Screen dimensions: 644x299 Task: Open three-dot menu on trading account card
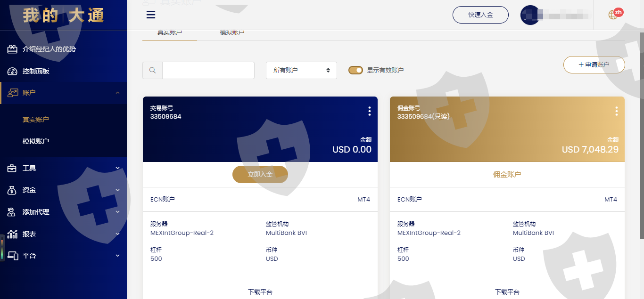pyautogui.click(x=369, y=111)
